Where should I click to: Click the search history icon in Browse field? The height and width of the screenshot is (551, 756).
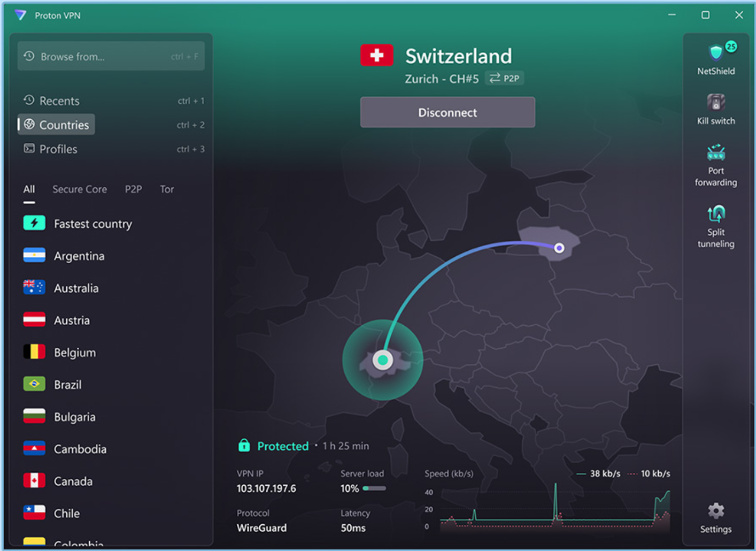(x=29, y=56)
